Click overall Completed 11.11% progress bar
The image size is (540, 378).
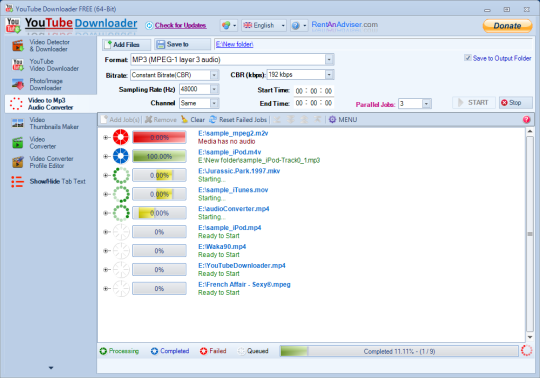tap(399, 351)
